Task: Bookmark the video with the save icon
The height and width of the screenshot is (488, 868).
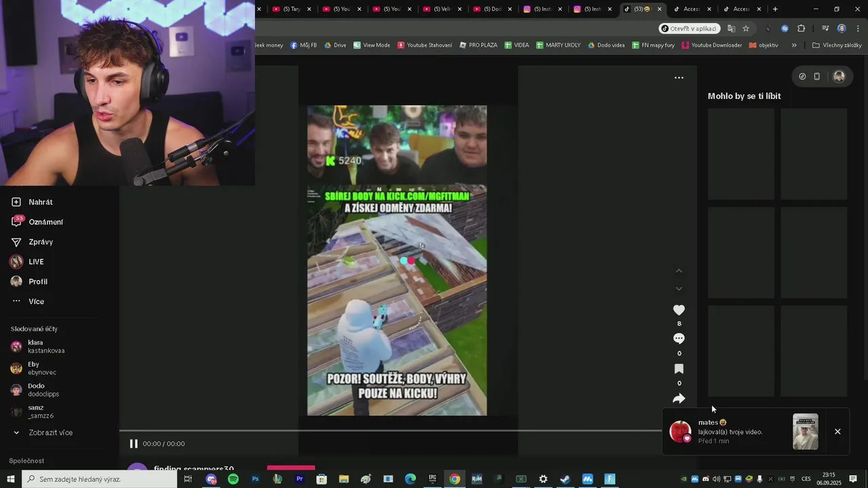Action: click(679, 369)
